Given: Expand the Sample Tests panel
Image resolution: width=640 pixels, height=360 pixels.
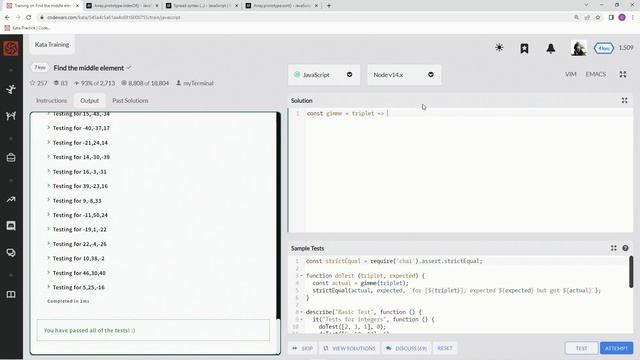Looking at the screenshot, I should pos(613,248).
